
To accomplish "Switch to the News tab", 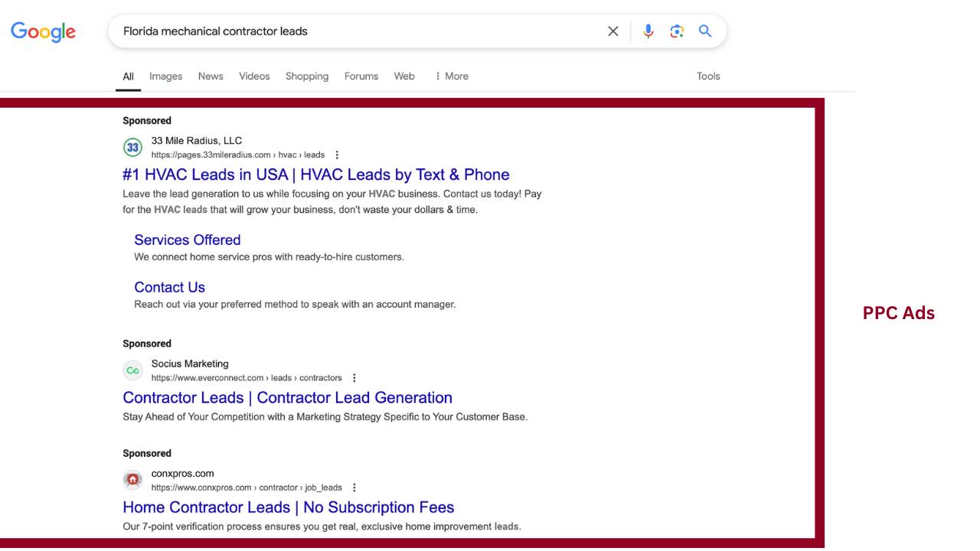I will click(211, 76).
